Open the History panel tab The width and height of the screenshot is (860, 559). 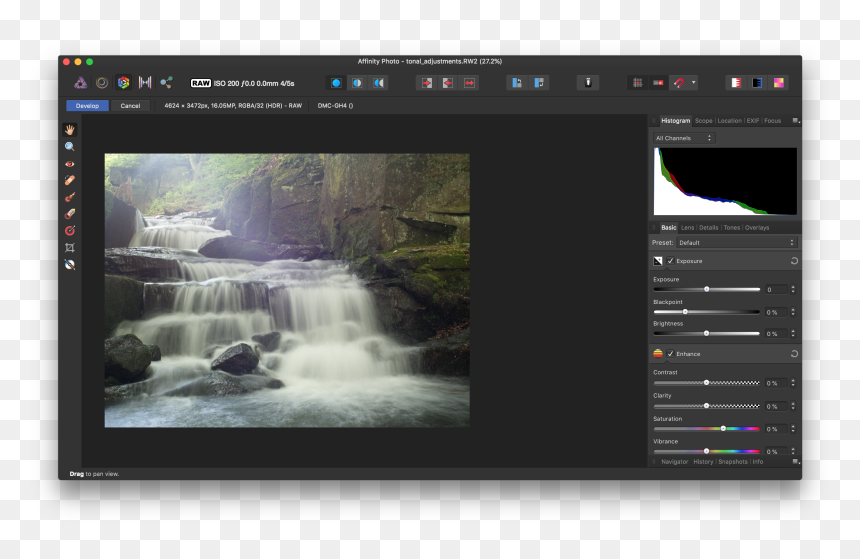click(x=703, y=462)
